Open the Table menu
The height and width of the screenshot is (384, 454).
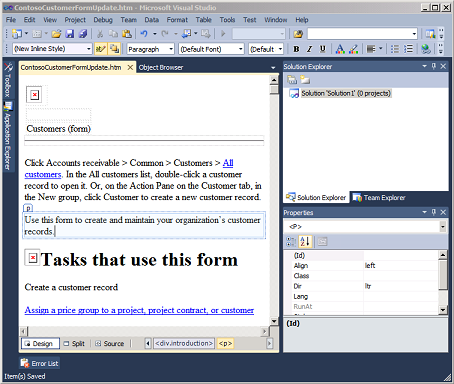[203, 20]
